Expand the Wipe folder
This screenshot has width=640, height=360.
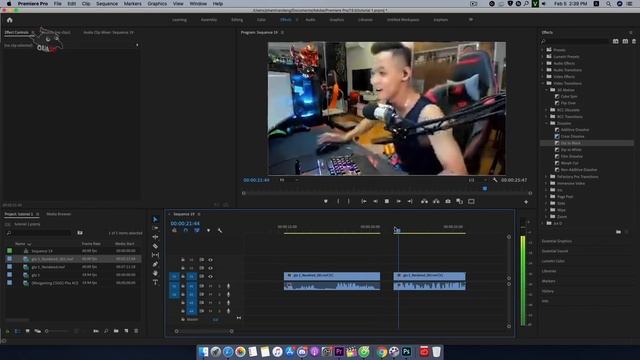pos(547,210)
